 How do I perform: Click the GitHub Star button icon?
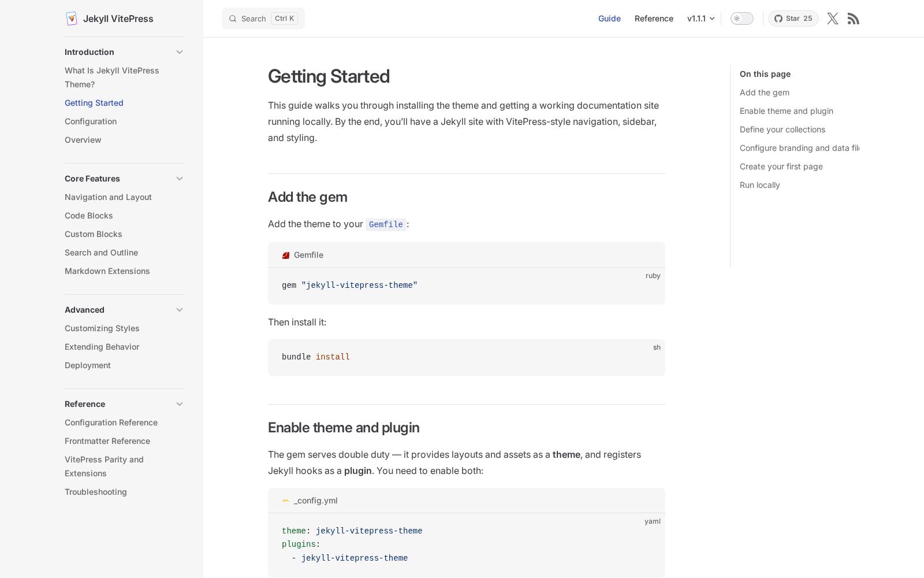pos(778,18)
